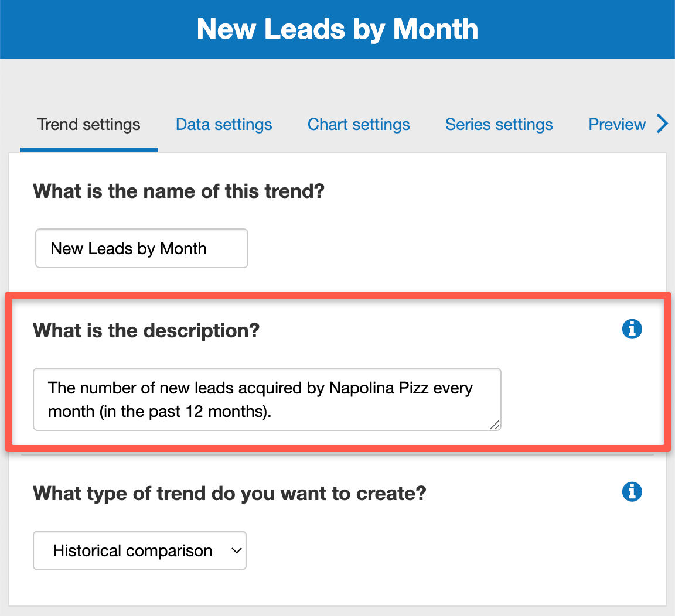Click the right chevron to reveal more tabs
This screenshot has width=675, height=616.
pyautogui.click(x=663, y=124)
